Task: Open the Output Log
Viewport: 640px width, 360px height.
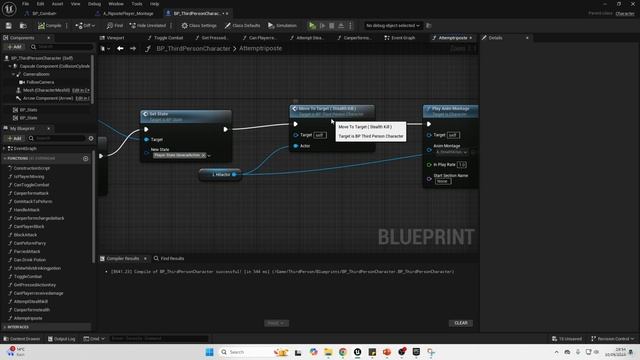Action: (x=62, y=339)
